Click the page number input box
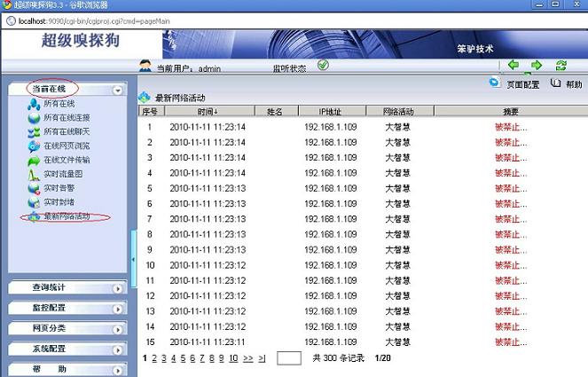 point(289,358)
